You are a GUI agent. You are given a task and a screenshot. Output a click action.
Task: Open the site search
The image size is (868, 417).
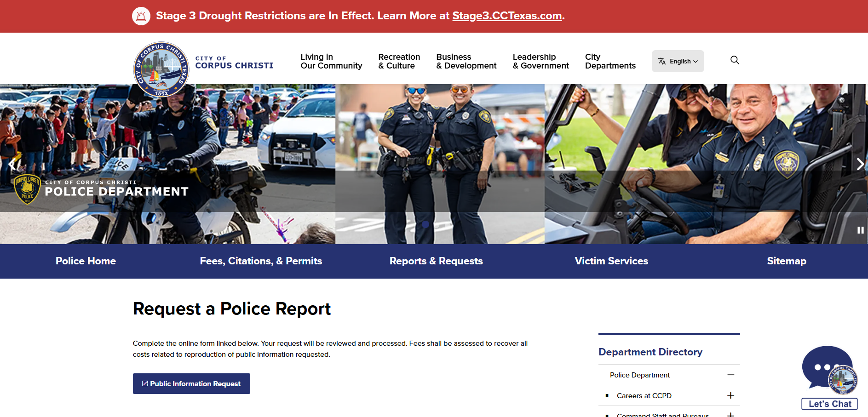735,60
